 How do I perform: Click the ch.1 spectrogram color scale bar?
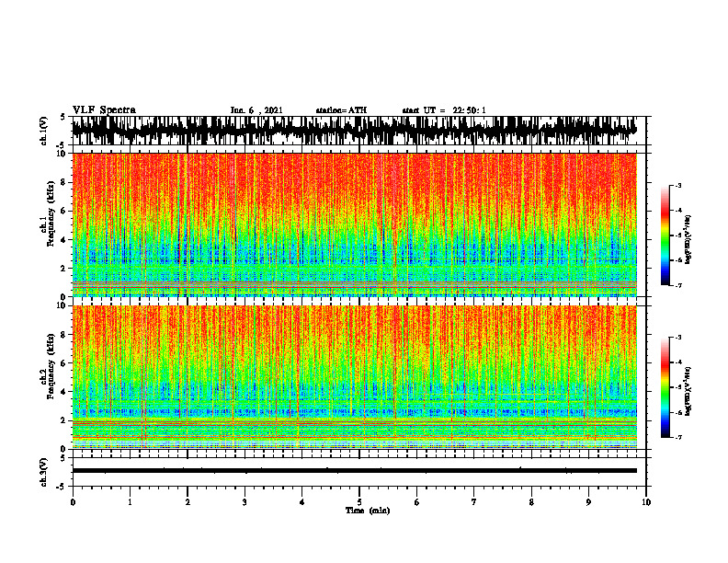coord(665,236)
